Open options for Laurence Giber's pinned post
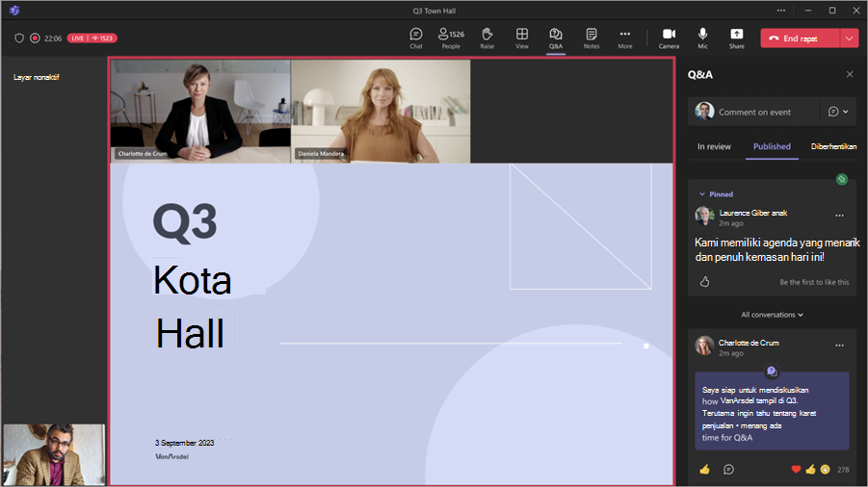 pos(839,215)
